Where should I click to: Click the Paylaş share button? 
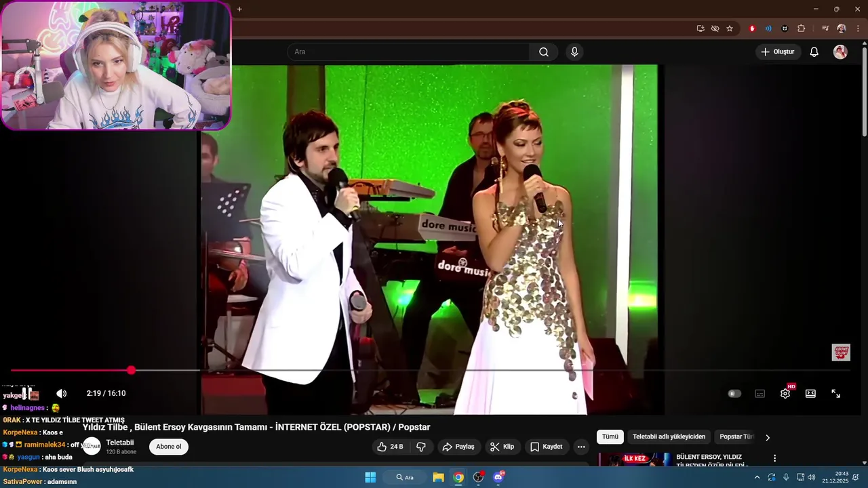458,447
